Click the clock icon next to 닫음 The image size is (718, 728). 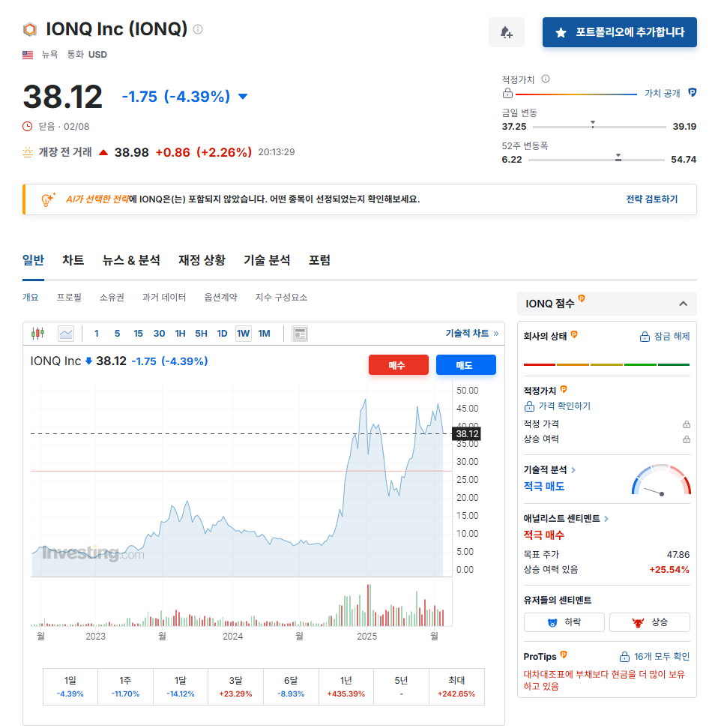28,126
